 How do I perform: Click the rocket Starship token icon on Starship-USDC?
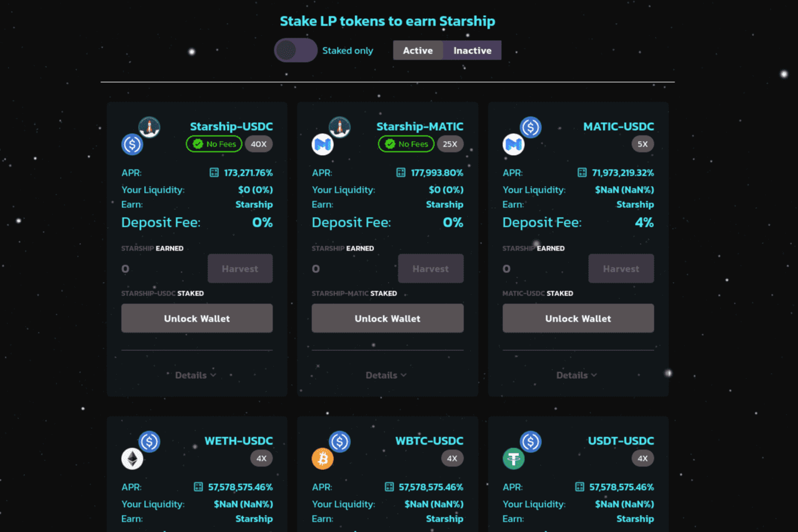149,126
